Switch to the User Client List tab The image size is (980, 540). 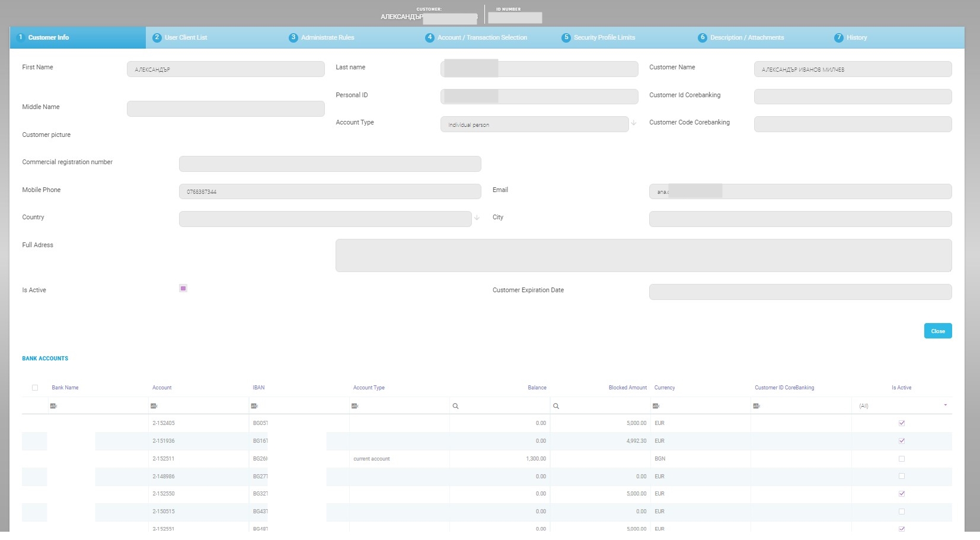point(186,37)
